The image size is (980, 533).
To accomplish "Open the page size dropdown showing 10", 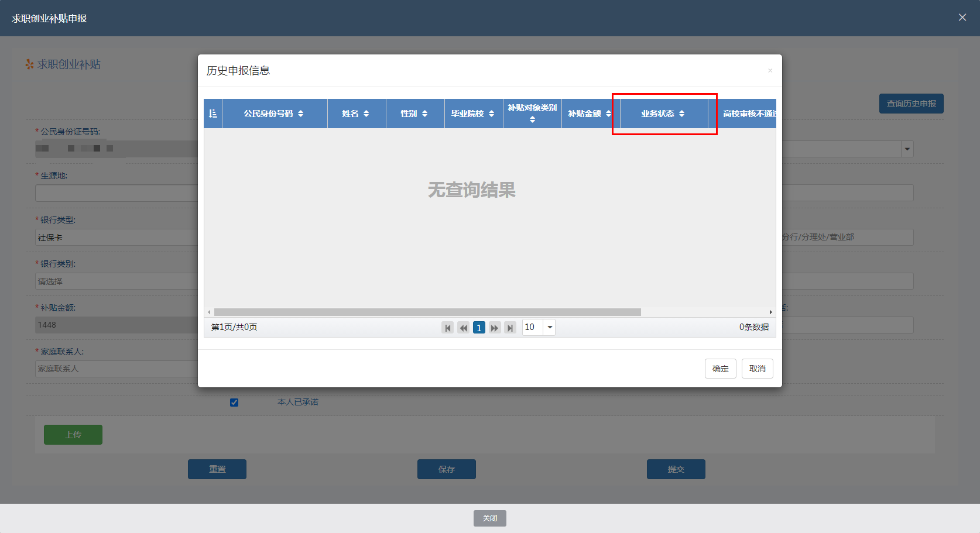I will [549, 327].
